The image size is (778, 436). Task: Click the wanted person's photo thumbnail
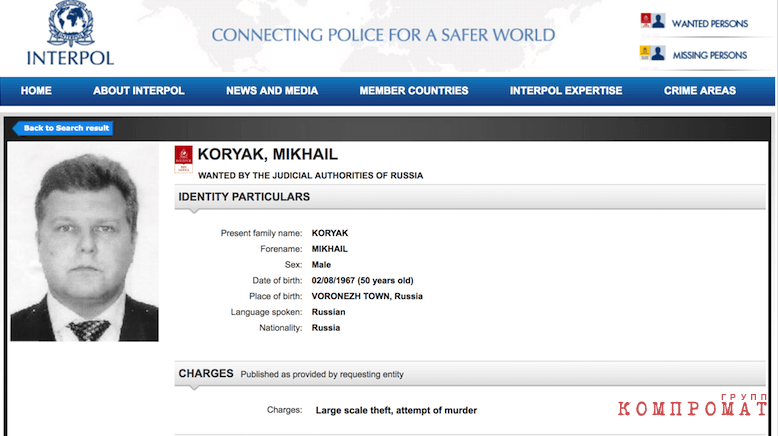pyautogui.click(x=84, y=243)
